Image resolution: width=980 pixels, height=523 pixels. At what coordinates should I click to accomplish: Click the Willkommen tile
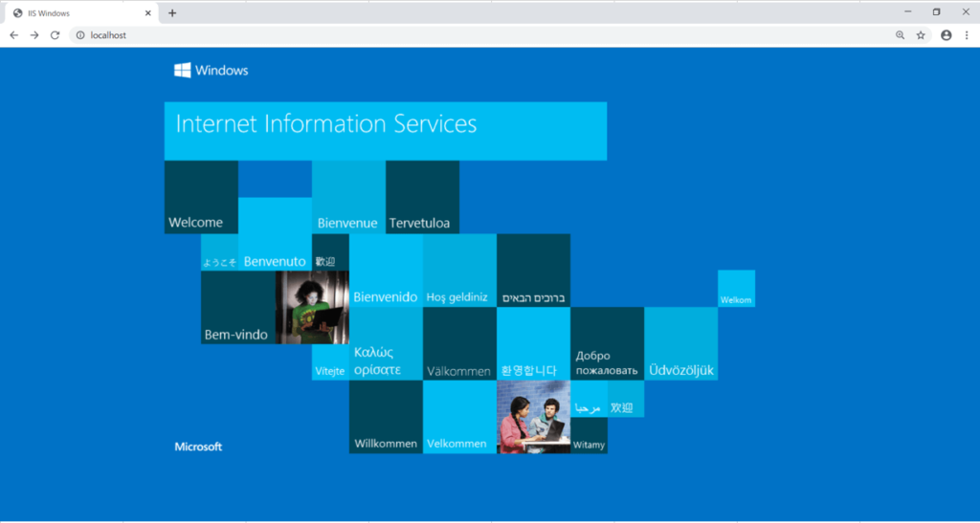[386, 418]
